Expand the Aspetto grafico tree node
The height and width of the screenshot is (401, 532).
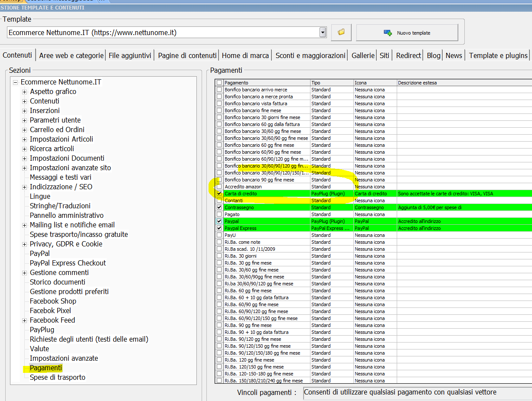(25, 92)
